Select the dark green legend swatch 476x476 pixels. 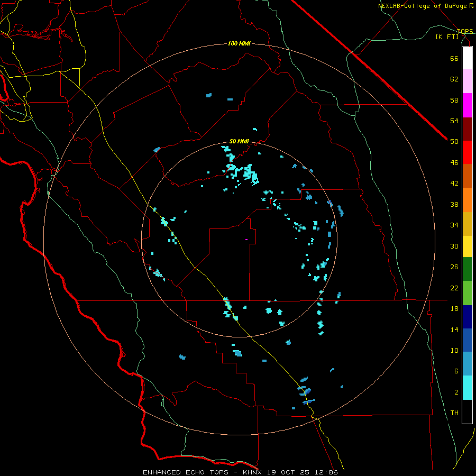[467, 269]
